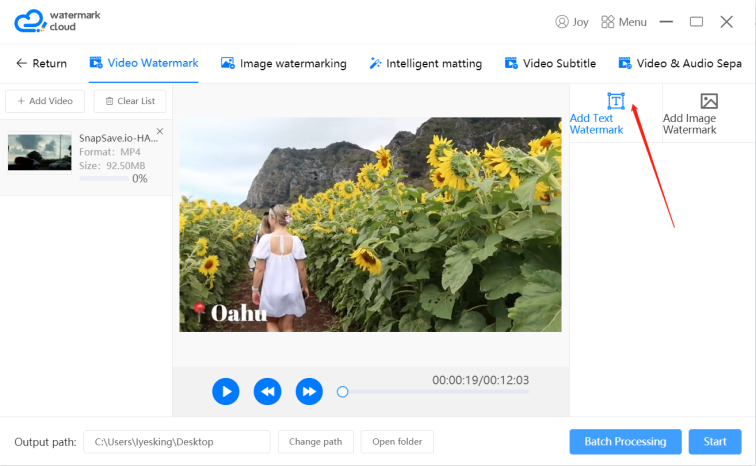This screenshot has height=466, width=756.
Task: Click the Output path input field
Action: 177,442
